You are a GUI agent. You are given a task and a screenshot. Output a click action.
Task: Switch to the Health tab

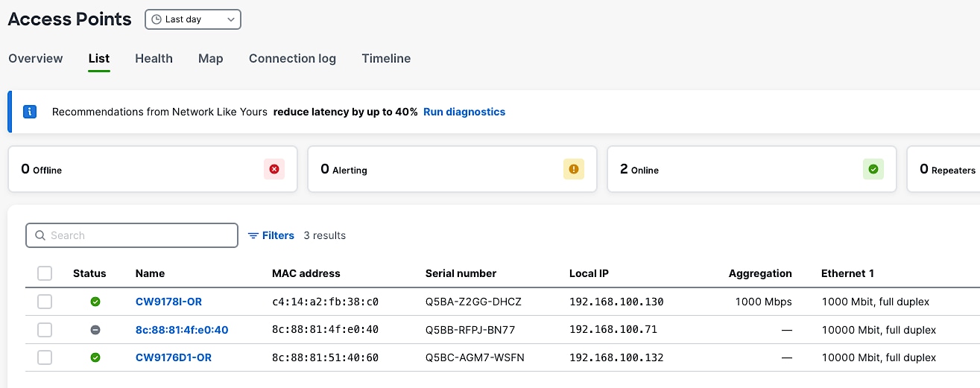[x=154, y=58]
